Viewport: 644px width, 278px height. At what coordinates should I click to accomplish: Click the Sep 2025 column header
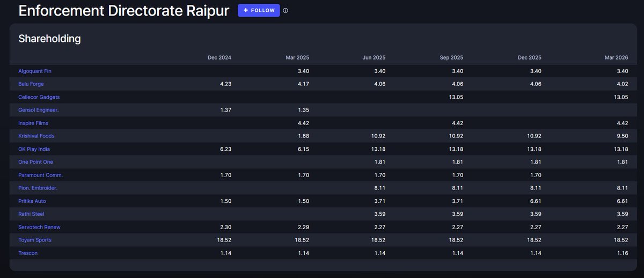[x=451, y=57]
